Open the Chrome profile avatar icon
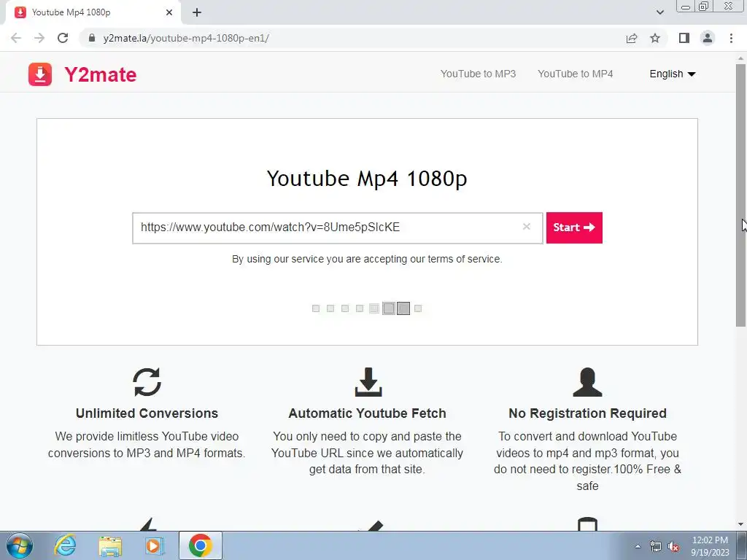 [708, 38]
